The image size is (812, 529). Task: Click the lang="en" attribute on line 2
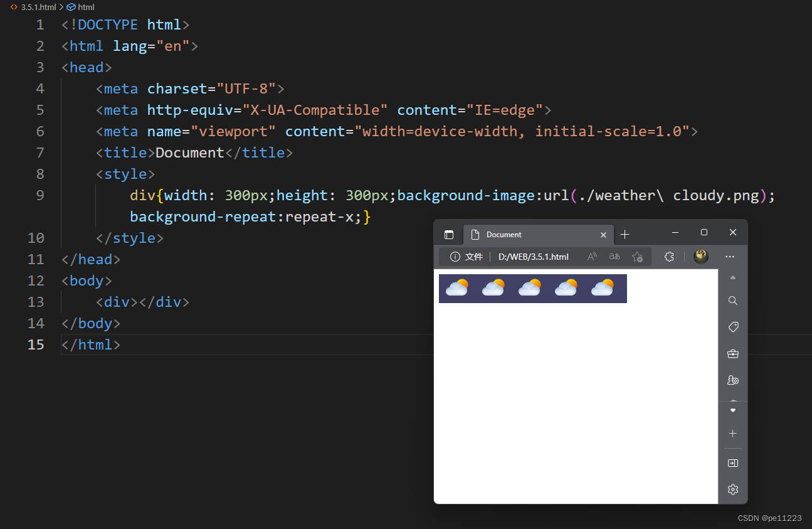tap(151, 46)
